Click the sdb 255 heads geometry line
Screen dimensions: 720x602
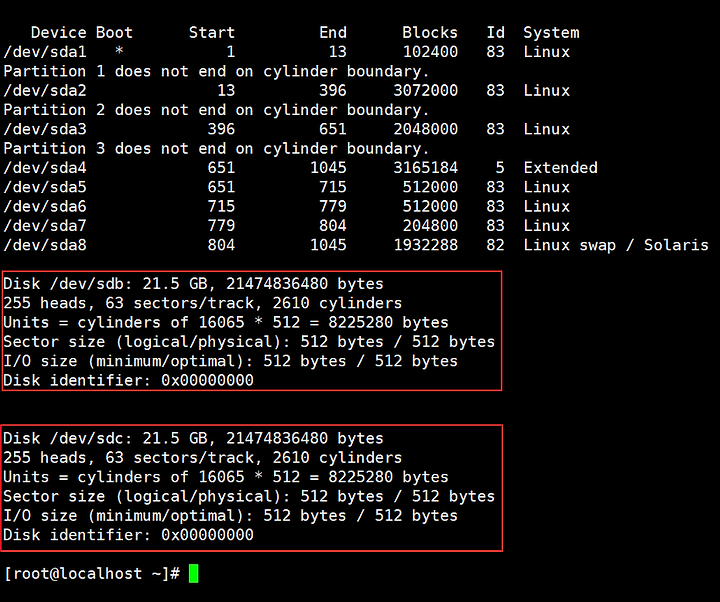pos(202,303)
